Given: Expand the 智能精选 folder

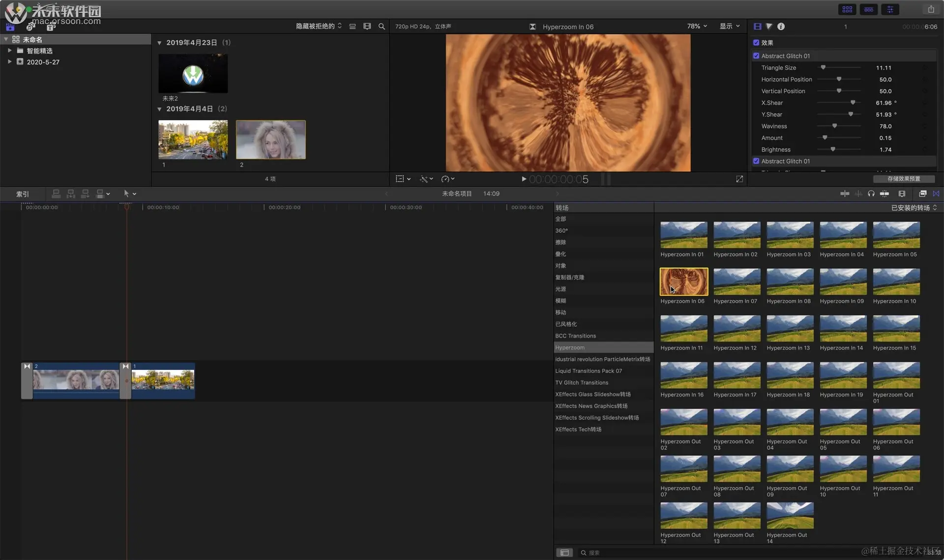Looking at the screenshot, I should click(9, 51).
